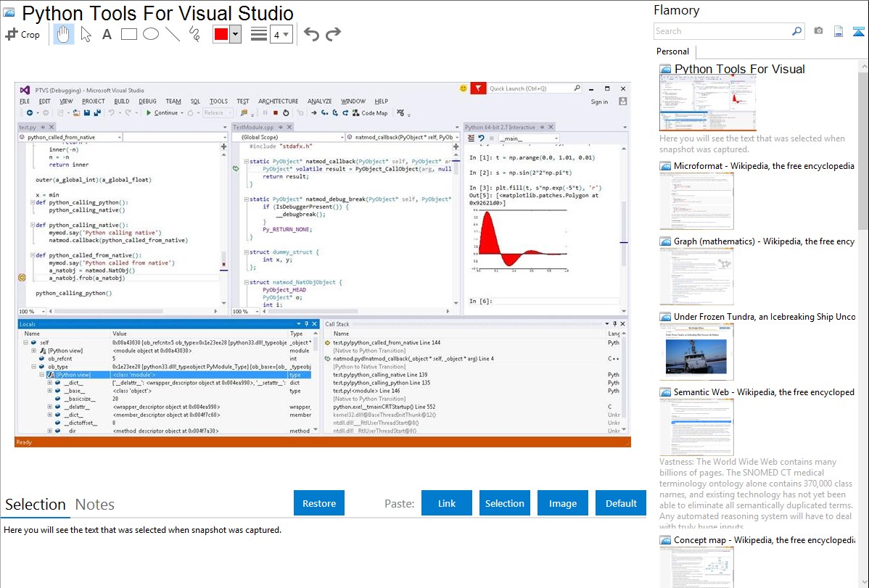The image size is (869, 588).
Task: Select the freehand squiggle drawing tool
Action: pos(194,34)
